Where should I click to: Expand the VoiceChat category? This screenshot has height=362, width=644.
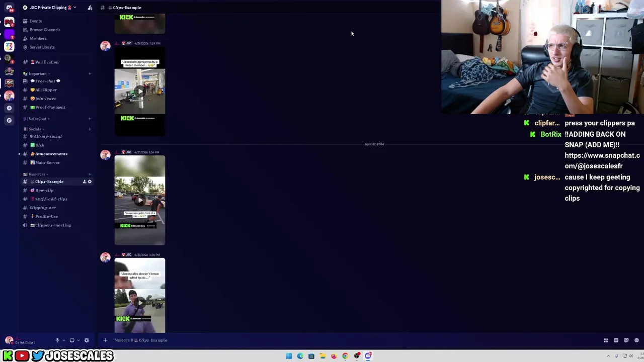[x=35, y=119]
